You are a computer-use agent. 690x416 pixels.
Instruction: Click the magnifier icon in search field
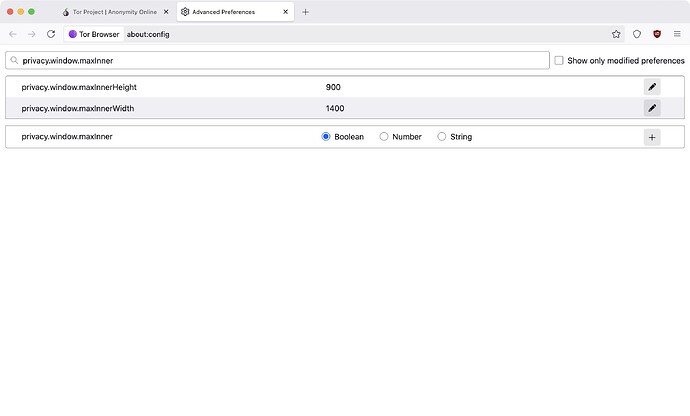tap(14, 60)
